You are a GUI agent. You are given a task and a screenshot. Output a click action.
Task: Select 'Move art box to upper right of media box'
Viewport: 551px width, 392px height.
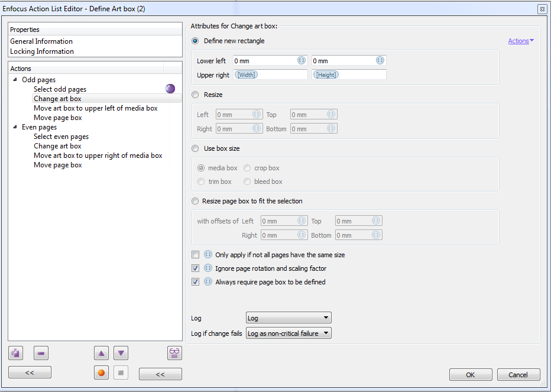pos(98,155)
